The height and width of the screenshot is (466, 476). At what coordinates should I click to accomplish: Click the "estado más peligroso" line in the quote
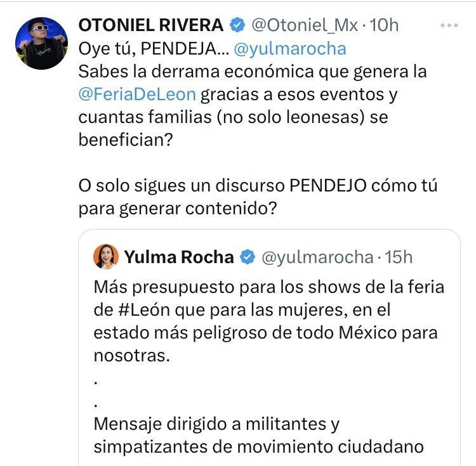click(x=265, y=332)
